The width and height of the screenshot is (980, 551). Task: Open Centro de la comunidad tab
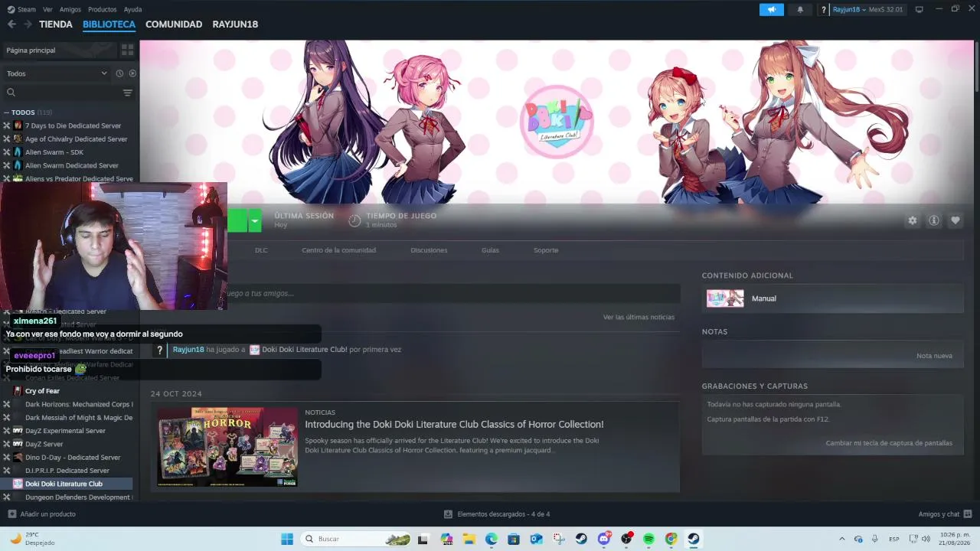pos(338,250)
